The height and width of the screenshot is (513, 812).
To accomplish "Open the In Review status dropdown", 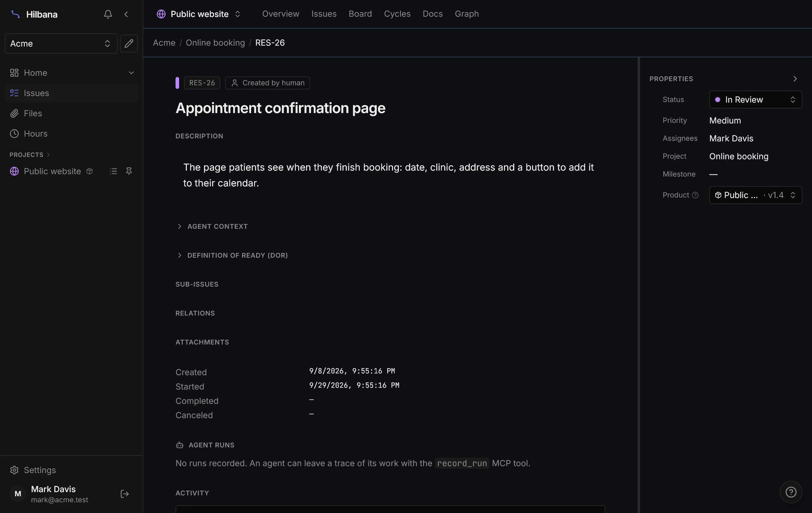I will pyautogui.click(x=755, y=100).
